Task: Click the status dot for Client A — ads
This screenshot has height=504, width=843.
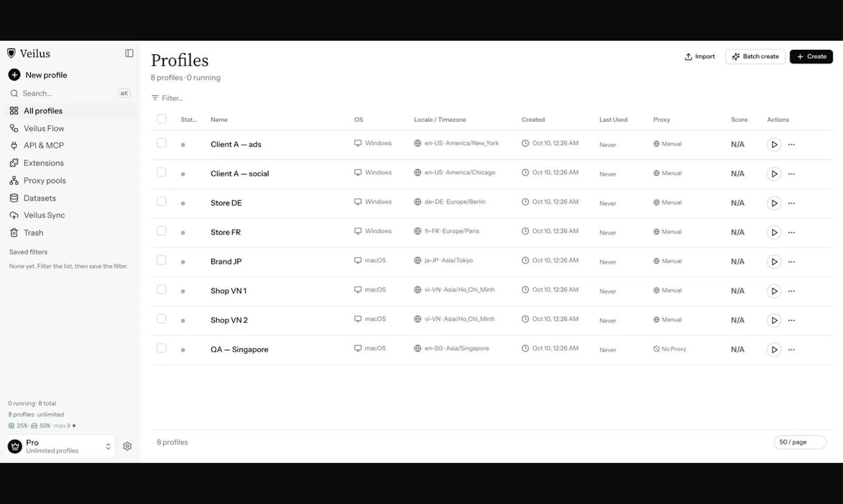Action: 183,144
